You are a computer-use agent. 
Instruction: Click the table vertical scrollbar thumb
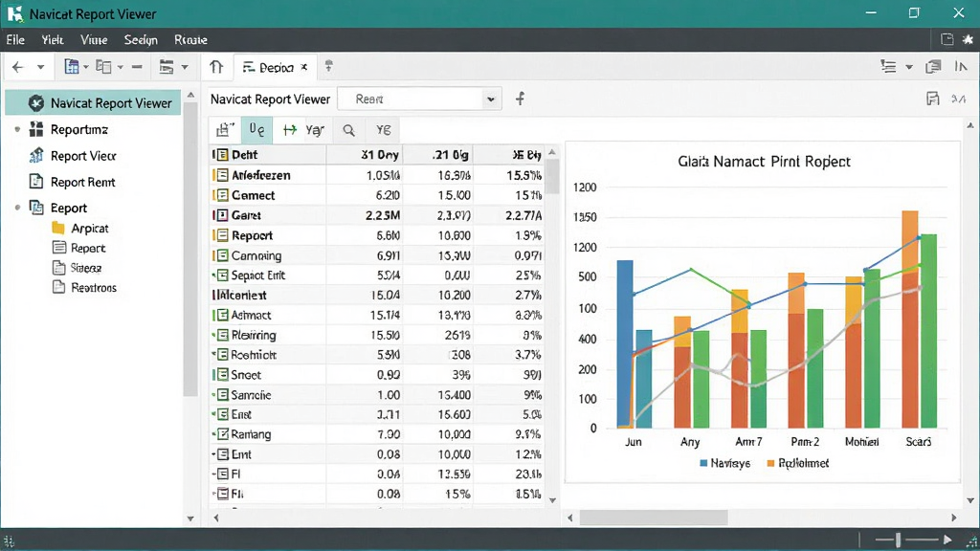552,176
